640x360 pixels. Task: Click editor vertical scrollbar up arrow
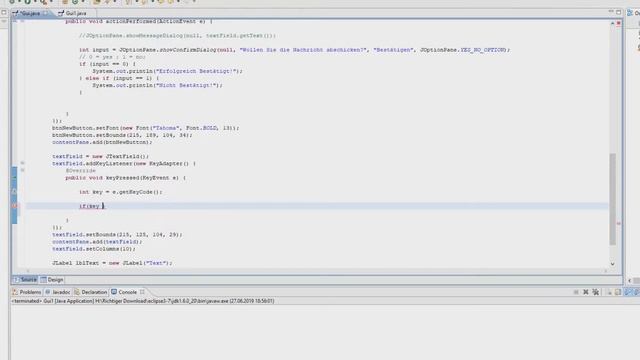point(612,24)
